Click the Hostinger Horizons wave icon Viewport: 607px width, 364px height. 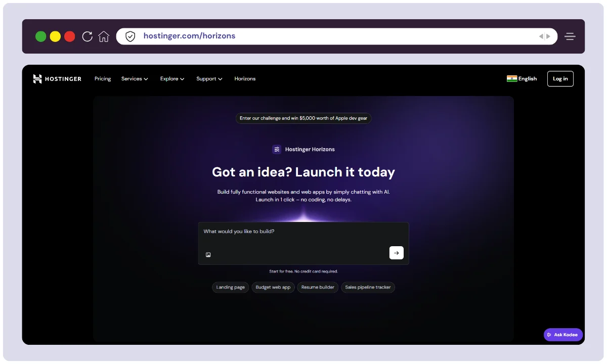click(277, 149)
